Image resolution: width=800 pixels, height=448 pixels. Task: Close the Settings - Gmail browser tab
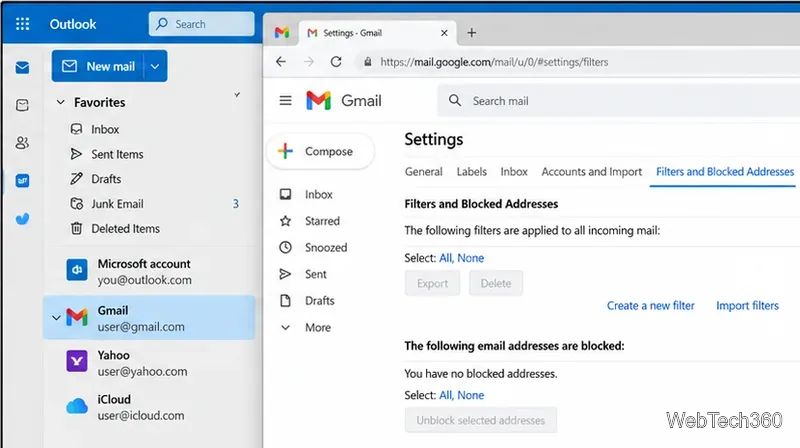pos(444,33)
